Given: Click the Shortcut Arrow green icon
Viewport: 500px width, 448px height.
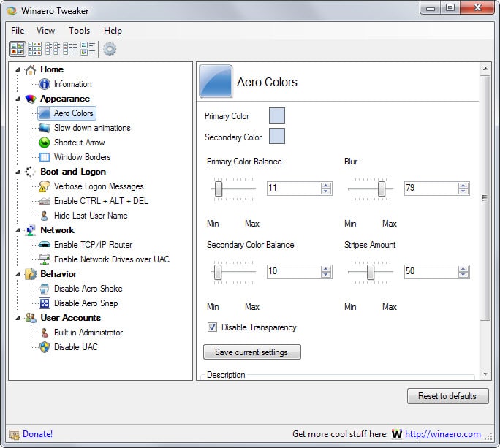Looking at the screenshot, I should click(x=45, y=143).
